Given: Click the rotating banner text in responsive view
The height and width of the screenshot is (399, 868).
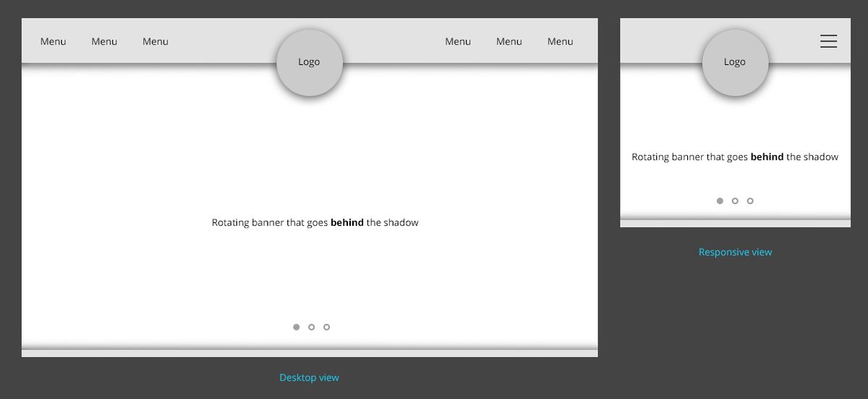Looking at the screenshot, I should (735, 157).
